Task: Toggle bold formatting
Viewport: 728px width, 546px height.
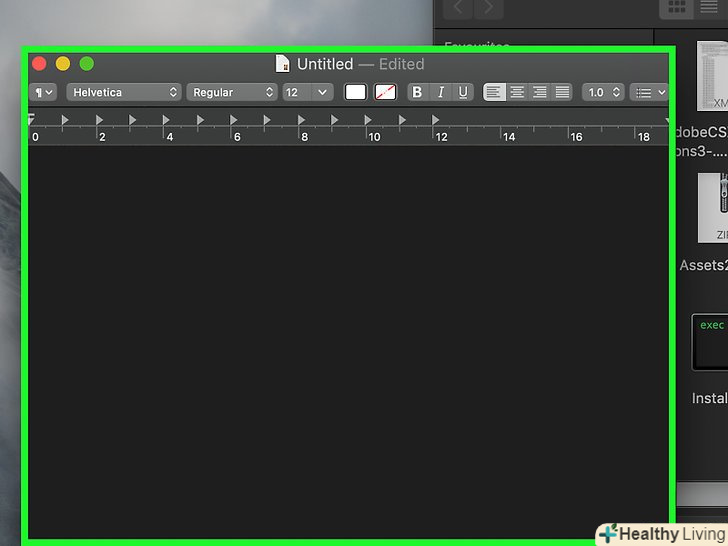Action: [x=417, y=92]
